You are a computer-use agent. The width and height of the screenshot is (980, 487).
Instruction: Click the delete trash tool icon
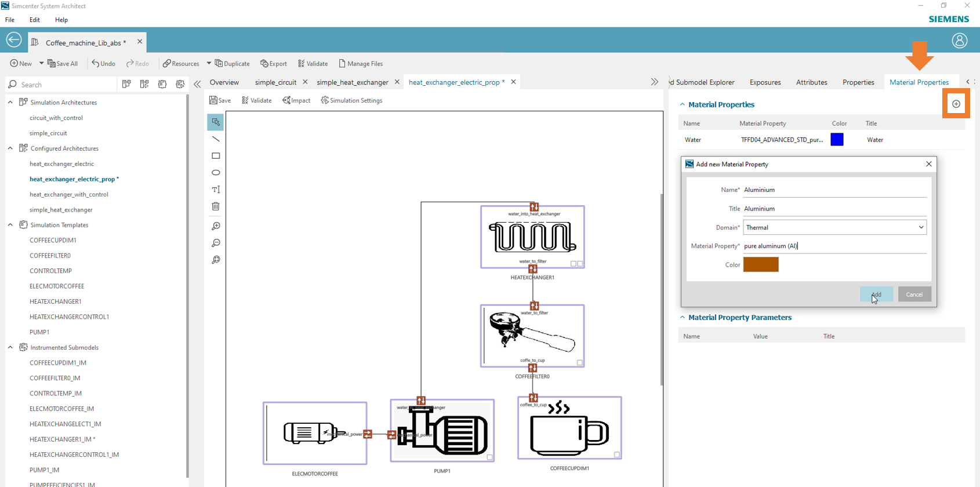pyautogui.click(x=216, y=206)
